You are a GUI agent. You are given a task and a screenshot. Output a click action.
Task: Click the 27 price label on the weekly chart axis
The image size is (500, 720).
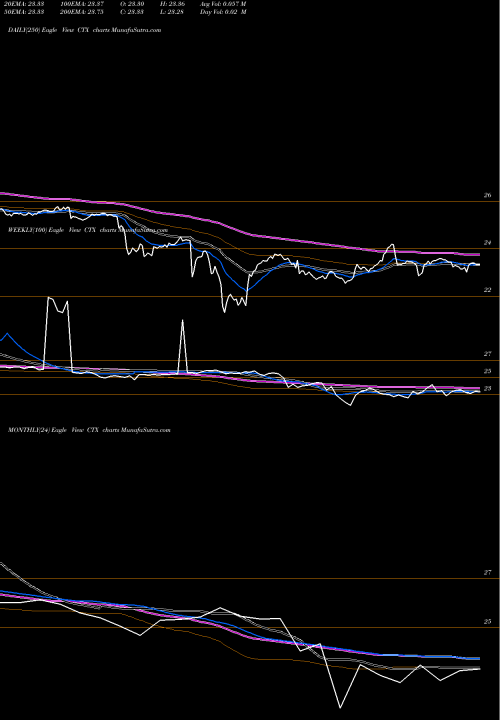point(487,354)
